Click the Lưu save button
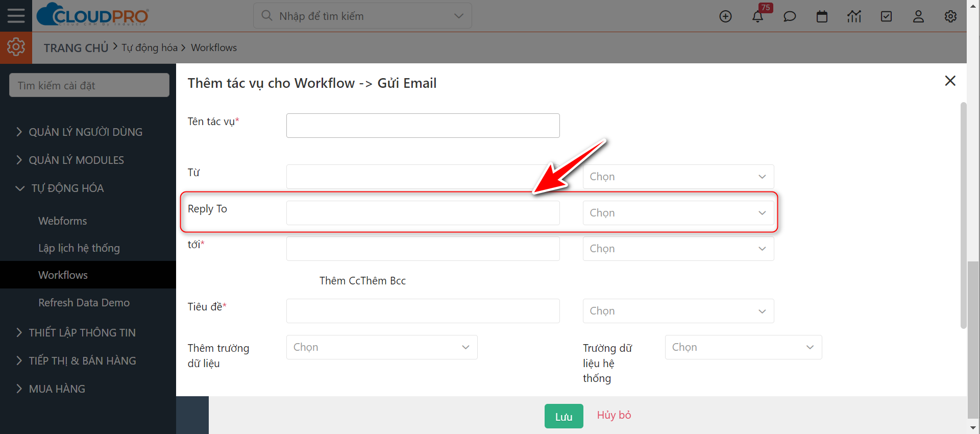980x434 pixels. click(x=563, y=416)
